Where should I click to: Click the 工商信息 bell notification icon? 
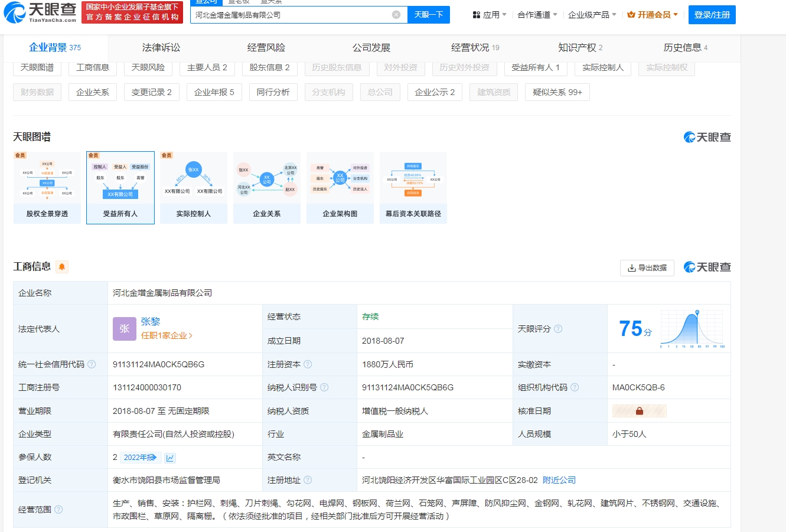tap(62, 267)
